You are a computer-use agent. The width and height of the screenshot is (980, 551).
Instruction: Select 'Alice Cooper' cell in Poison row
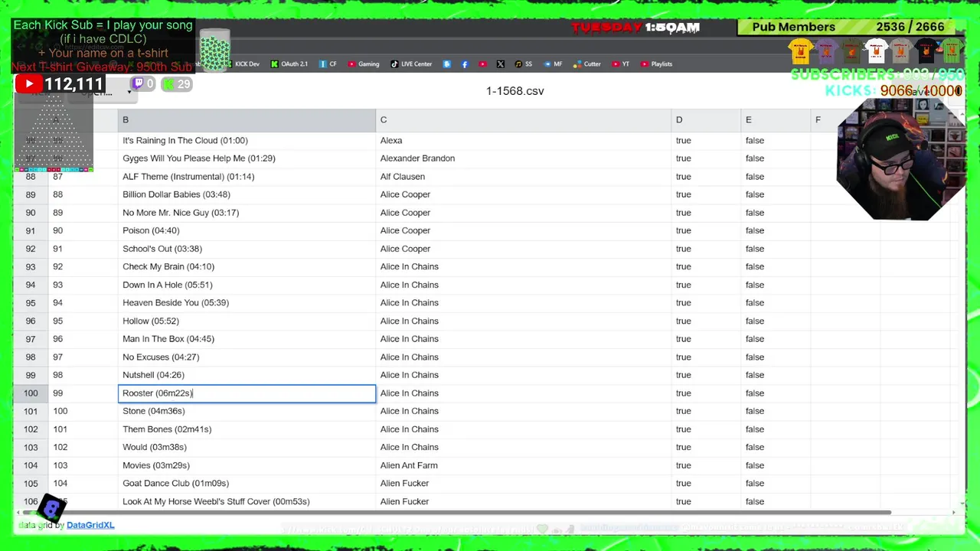524,230
